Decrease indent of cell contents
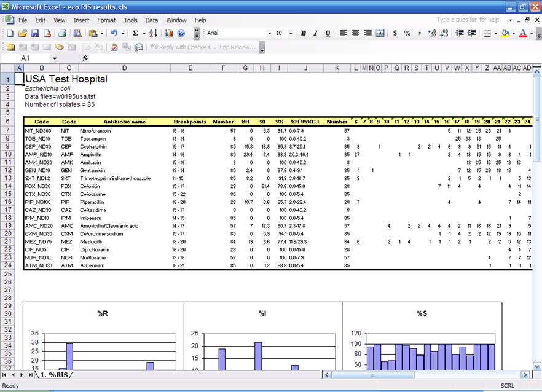Image resolution: width=542 pixels, height=392 pixels. [x=460, y=33]
